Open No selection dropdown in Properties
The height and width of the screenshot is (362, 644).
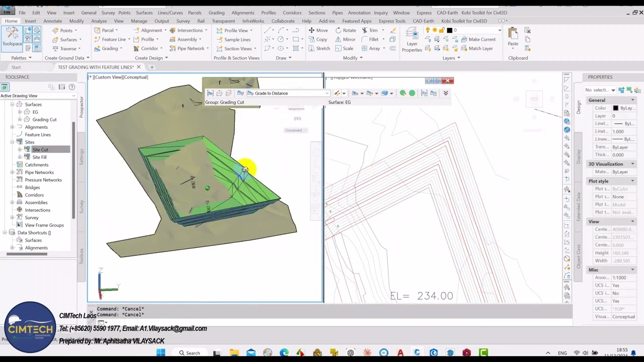coord(613,90)
